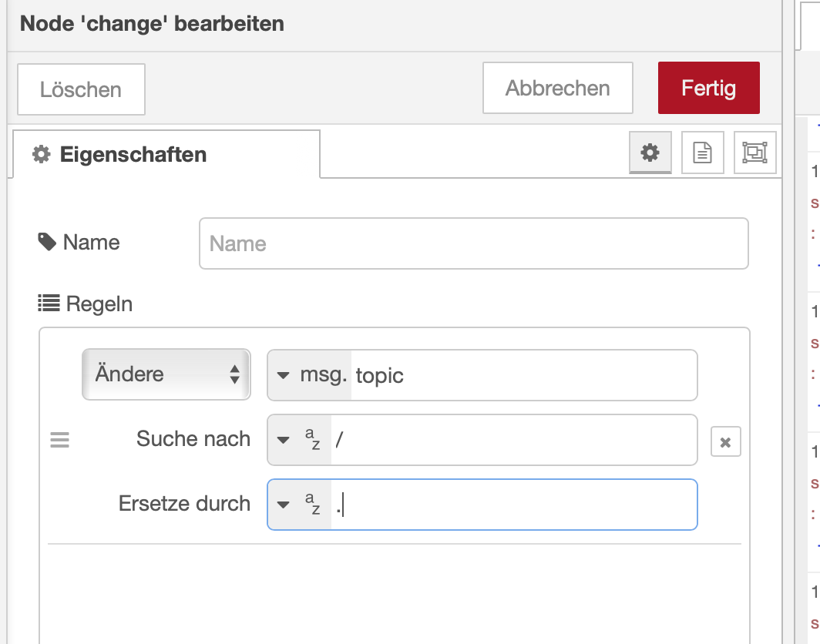Click the Fertig button
The image size is (820, 644).
click(708, 88)
